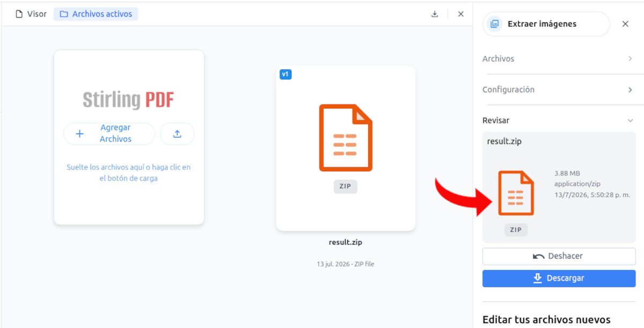Click the result.zip title in the Revisar panel

click(504, 142)
